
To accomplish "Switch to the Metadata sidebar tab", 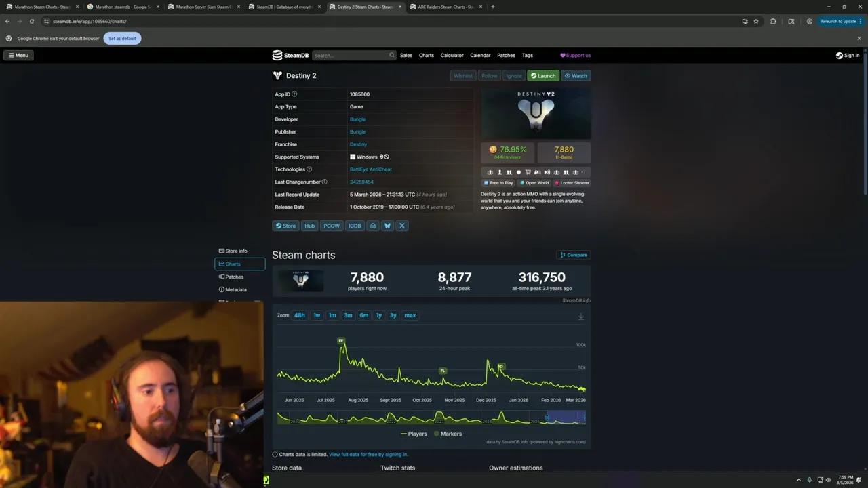I will [239, 289].
